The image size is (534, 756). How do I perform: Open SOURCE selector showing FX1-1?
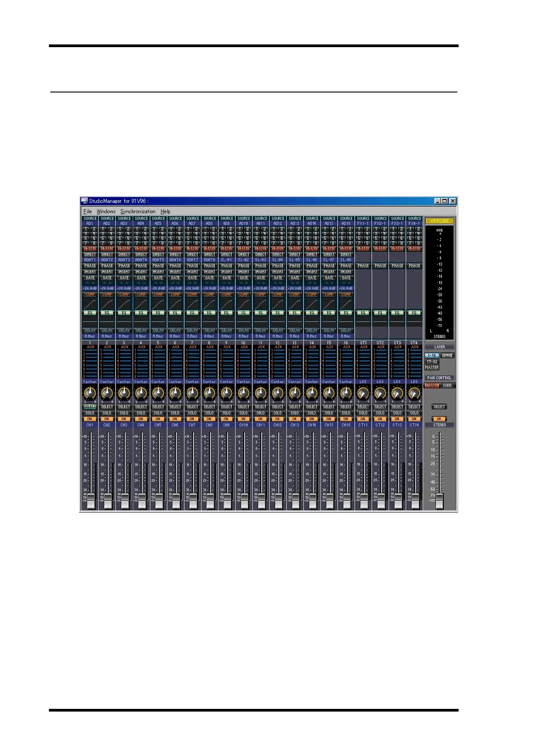point(363,224)
